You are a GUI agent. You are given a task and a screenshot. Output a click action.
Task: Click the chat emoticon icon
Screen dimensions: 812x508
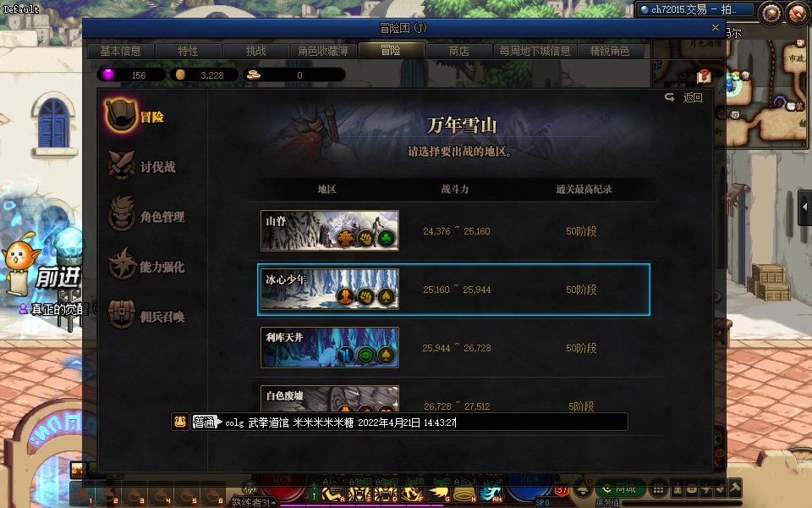(179, 422)
